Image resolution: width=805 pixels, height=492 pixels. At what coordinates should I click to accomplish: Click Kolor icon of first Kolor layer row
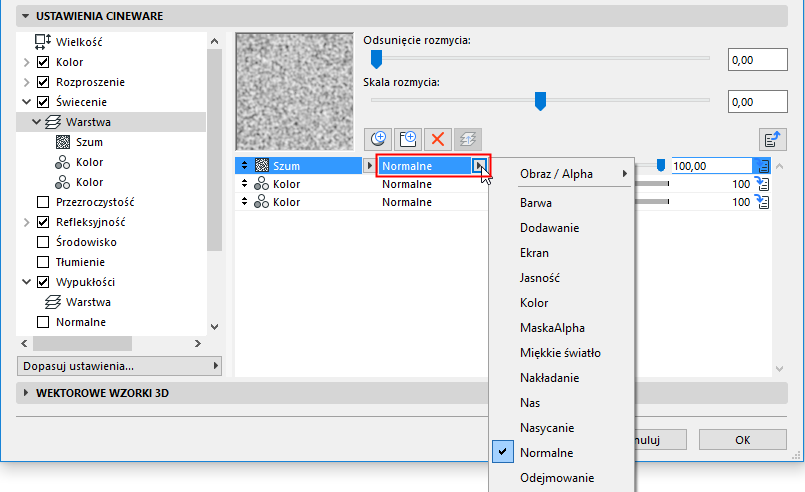[261, 183]
